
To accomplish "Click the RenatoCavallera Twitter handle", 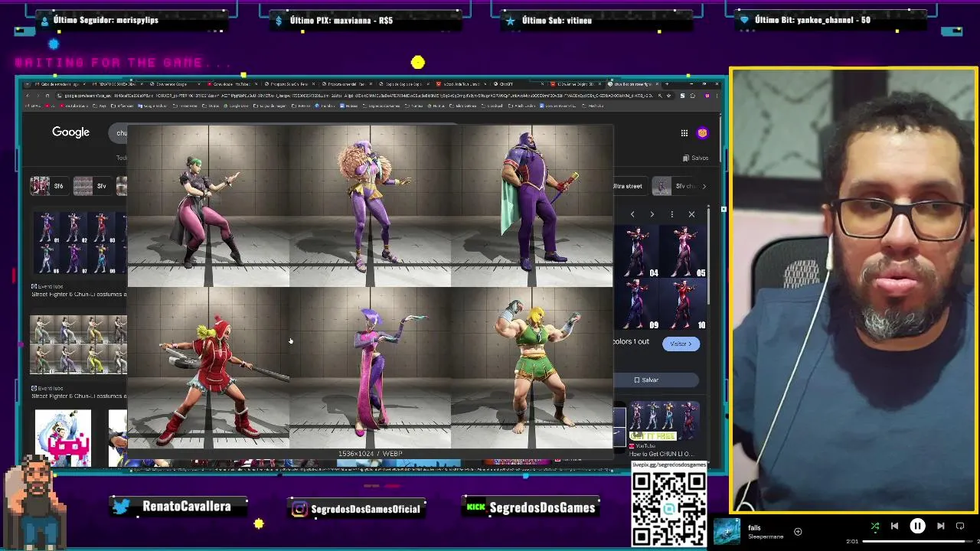I will point(186,506).
